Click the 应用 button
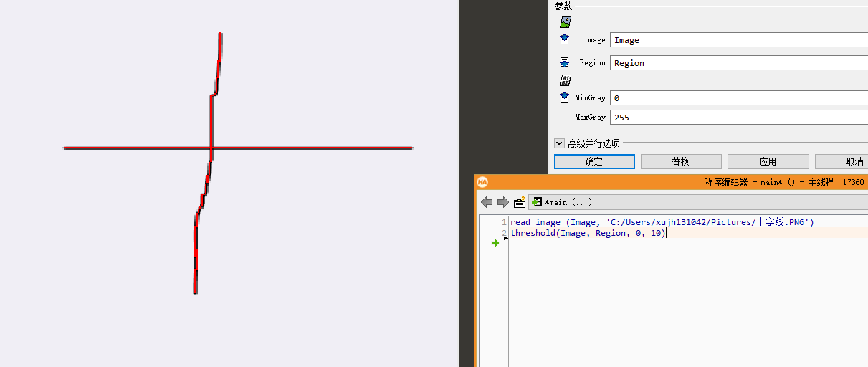Screen dimensions: 868x367 click(x=768, y=162)
